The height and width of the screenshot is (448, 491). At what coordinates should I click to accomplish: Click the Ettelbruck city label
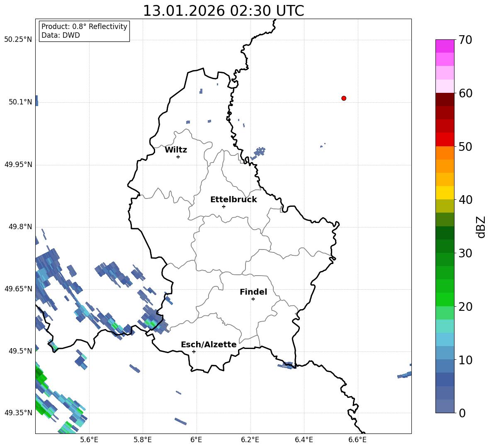pyautogui.click(x=233, y=200)
